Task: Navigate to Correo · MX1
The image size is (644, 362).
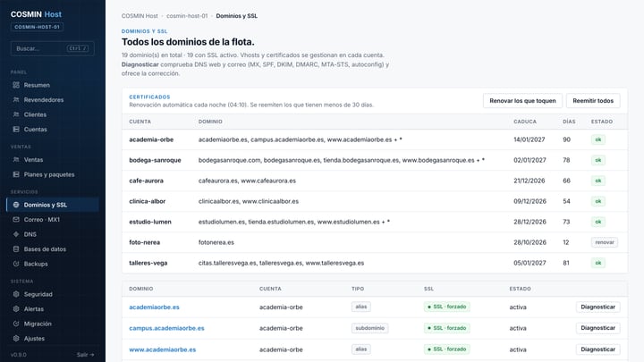Action: (53, 220)
